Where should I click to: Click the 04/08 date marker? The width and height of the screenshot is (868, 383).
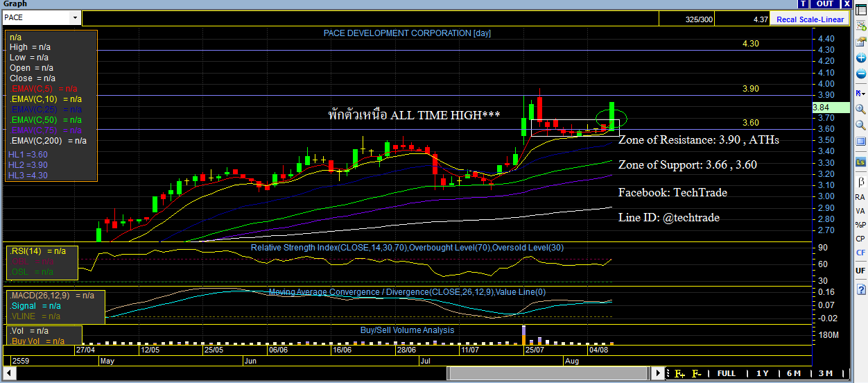tap(598, 350)
